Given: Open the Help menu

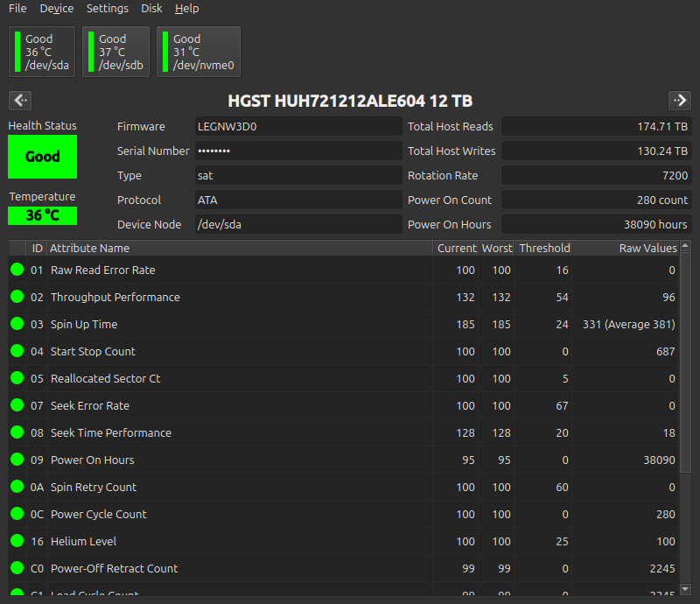Looking at the screenshot, I should 186,9.
